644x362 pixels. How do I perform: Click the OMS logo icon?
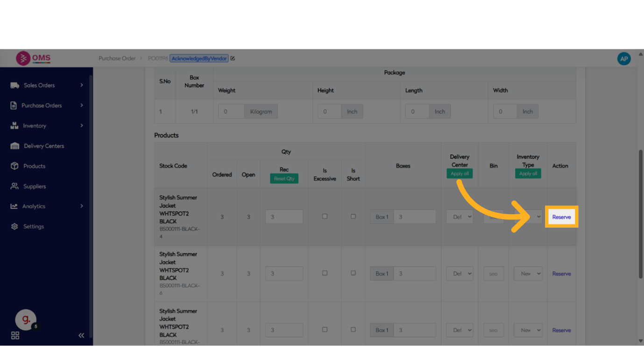(x=23, y=58)
